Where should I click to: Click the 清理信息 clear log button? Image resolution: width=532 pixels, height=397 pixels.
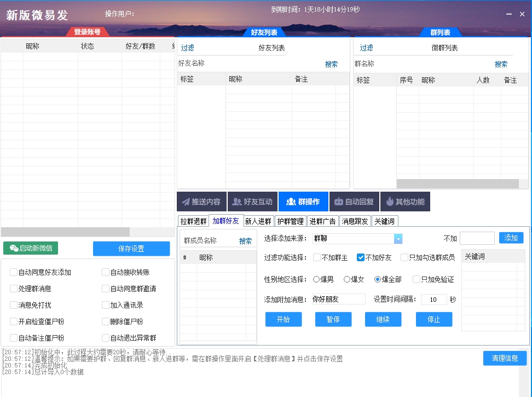tap(504, 358)
